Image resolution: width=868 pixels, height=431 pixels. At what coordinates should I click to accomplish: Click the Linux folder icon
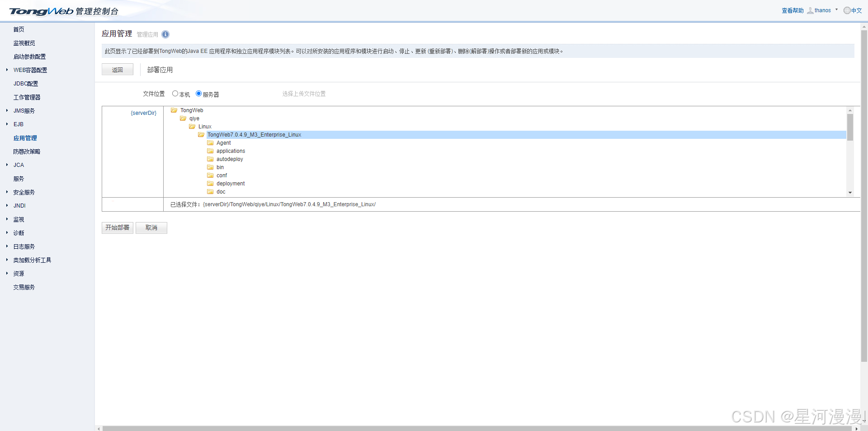[x=192, y=127]
